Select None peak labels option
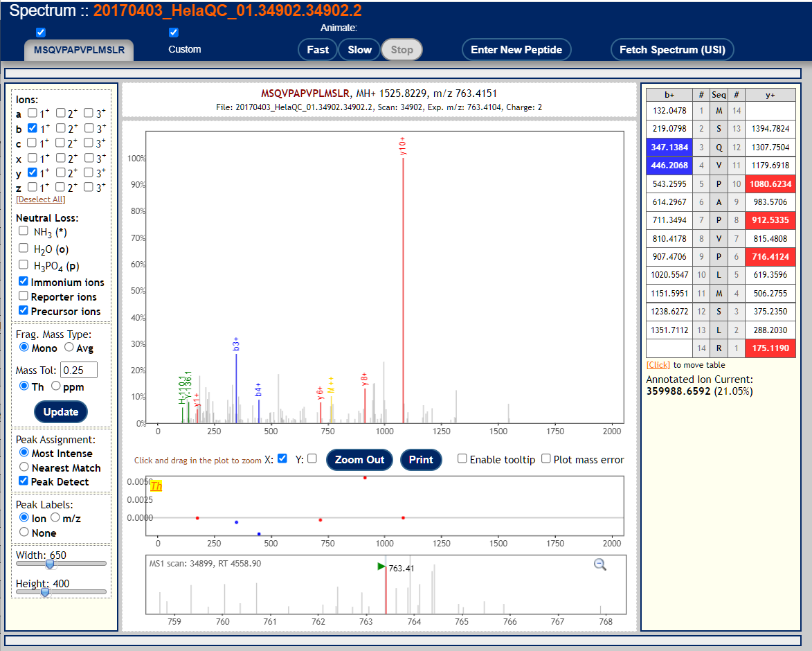The height and width of the screenshot is (651, 812). coord(24,532)
